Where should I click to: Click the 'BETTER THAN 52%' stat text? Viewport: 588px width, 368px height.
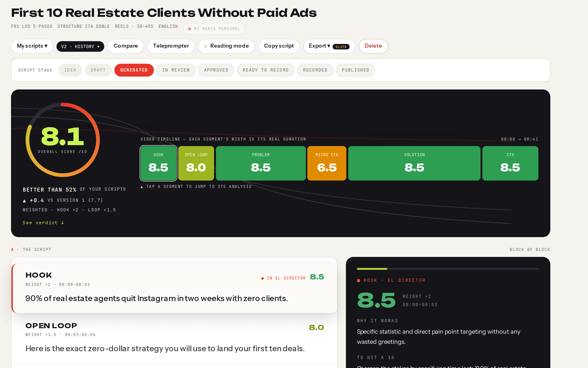tap(50, 190)
